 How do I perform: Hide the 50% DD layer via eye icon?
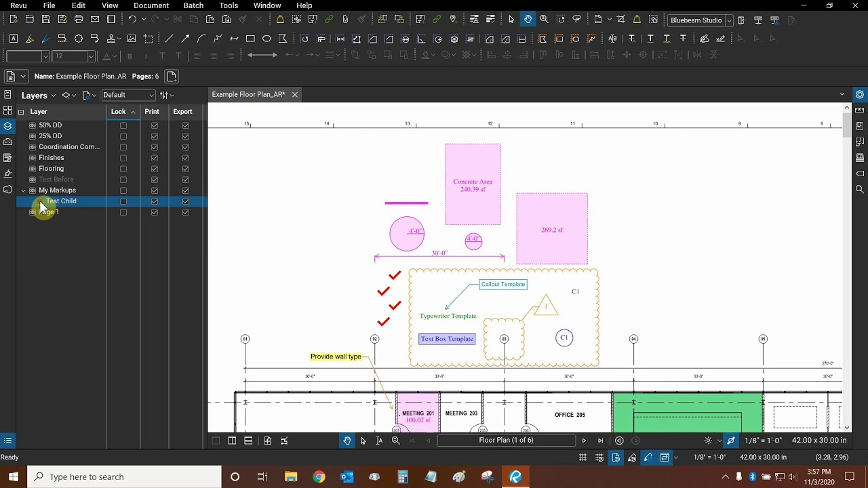(x=32, y=125)
